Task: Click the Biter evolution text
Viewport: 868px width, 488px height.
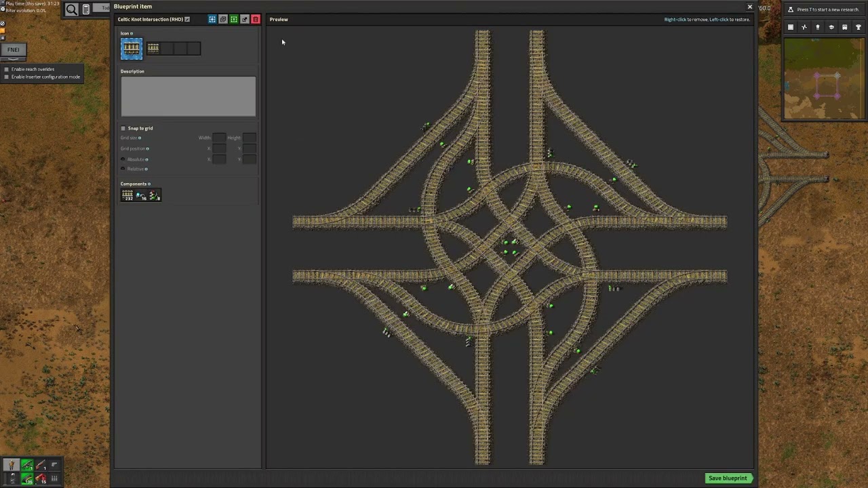Action: [x=26, y=10]
